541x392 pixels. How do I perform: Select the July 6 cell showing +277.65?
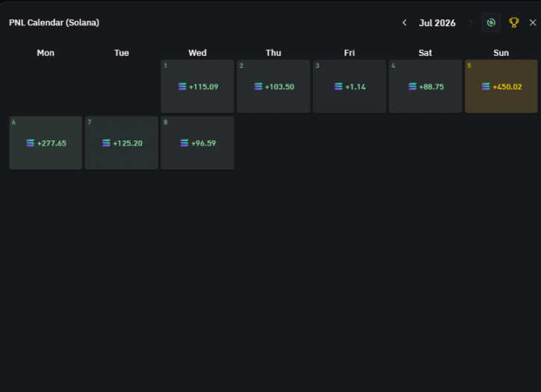46,143
